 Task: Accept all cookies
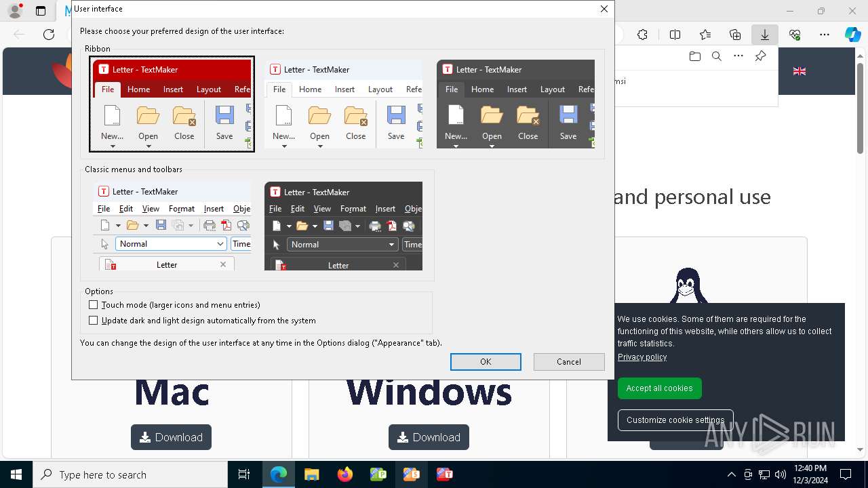659,388
